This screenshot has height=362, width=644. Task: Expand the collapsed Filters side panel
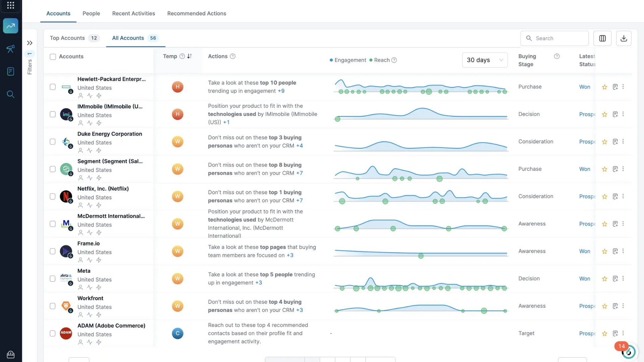tap(30, 43)
